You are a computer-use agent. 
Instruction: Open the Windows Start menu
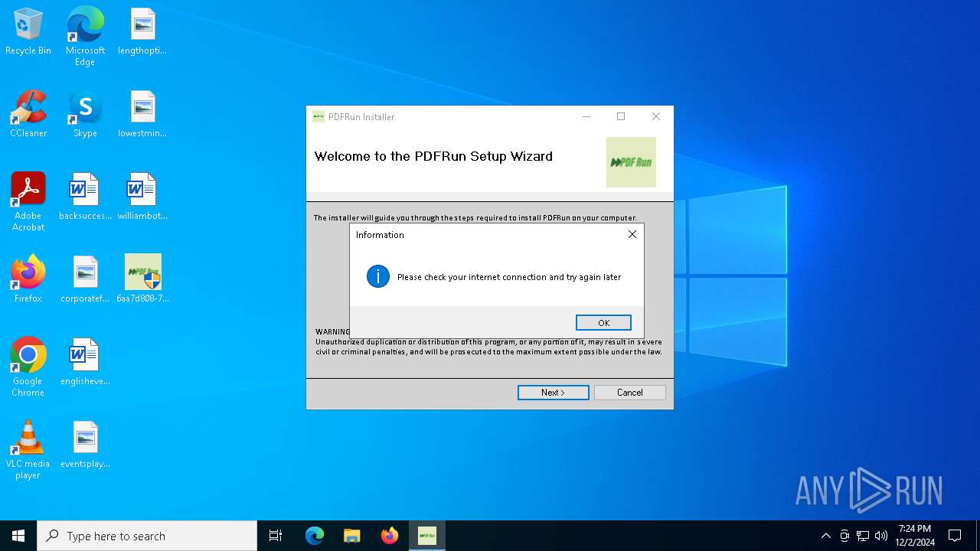(x=18, y=536)
